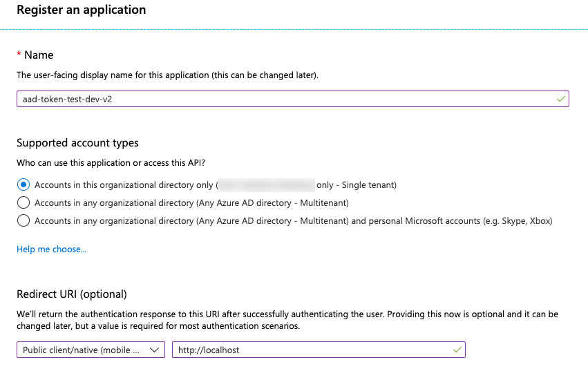The height and width of the screenshot is (369, 588).
Task: Click the 'Register an application' page heading
Action: point(82,10)
